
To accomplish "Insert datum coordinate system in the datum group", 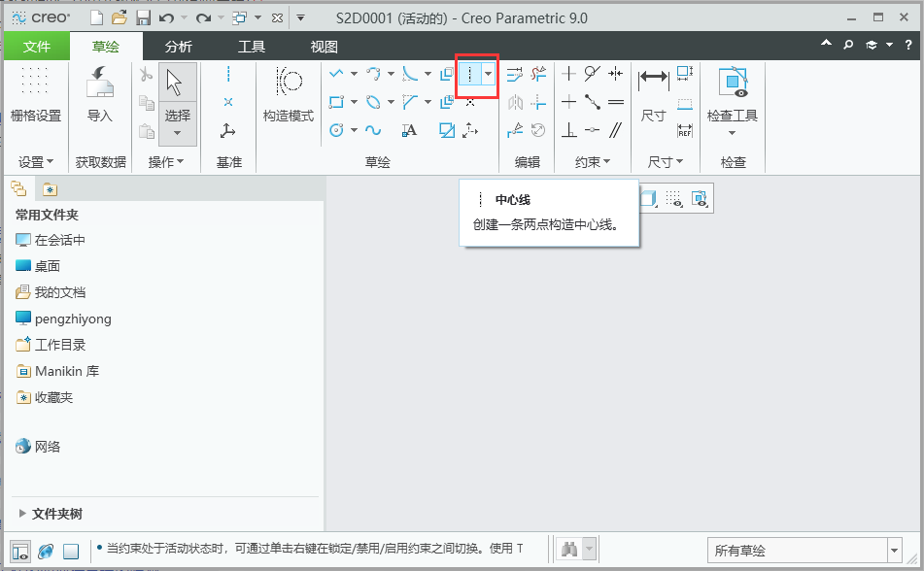I will pyautogui.click(x=228, y=130).
